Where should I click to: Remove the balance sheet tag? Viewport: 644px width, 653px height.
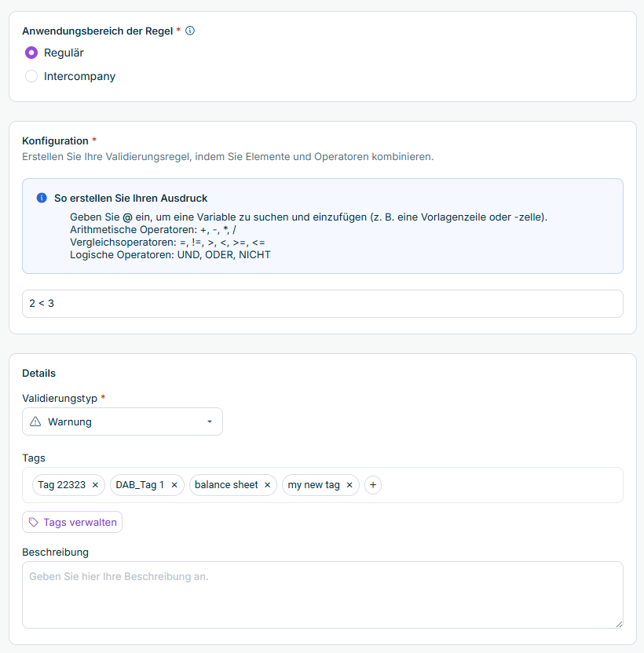pyautogui.click(x=268, y=485)
